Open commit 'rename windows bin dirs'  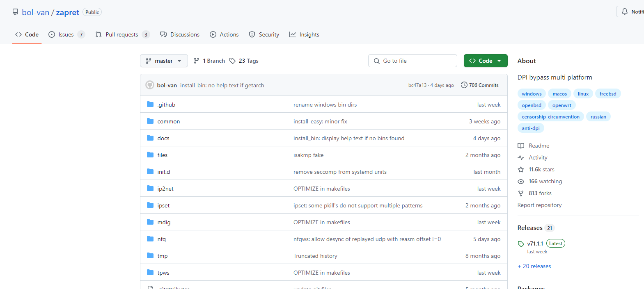tap(325, 105)
